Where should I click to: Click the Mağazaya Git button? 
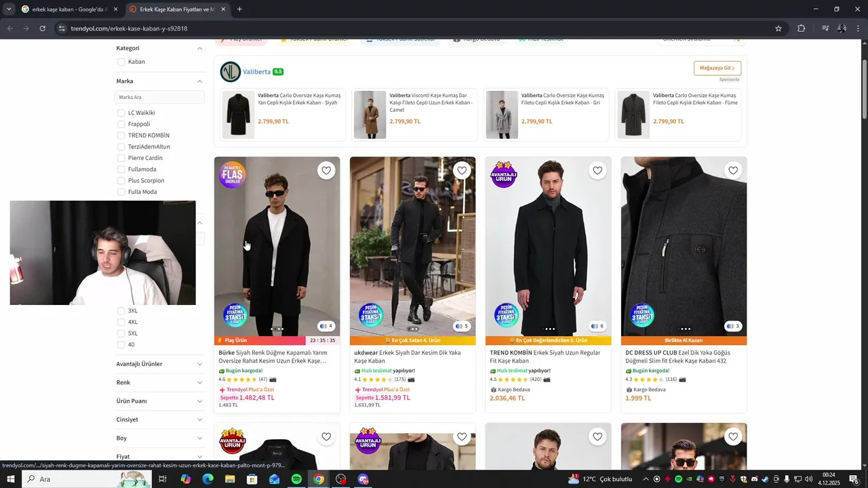pos(717,68)
